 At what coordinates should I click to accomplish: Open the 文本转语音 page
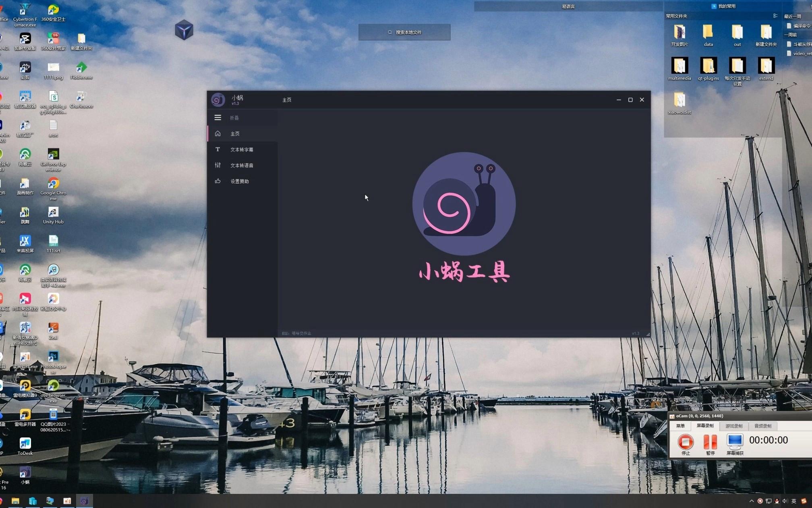[x=242, y=165]
